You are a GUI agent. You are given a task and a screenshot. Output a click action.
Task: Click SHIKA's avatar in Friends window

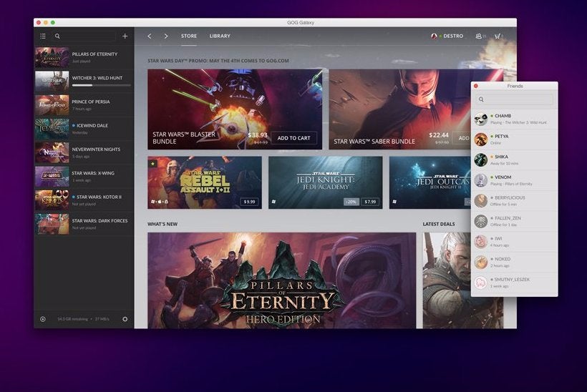pos(480,160)
